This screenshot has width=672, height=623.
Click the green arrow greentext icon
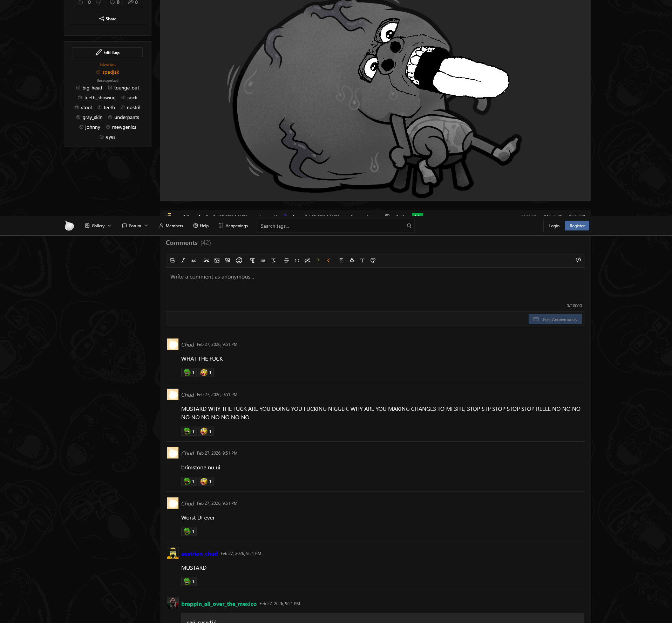(x=318, y=260)
